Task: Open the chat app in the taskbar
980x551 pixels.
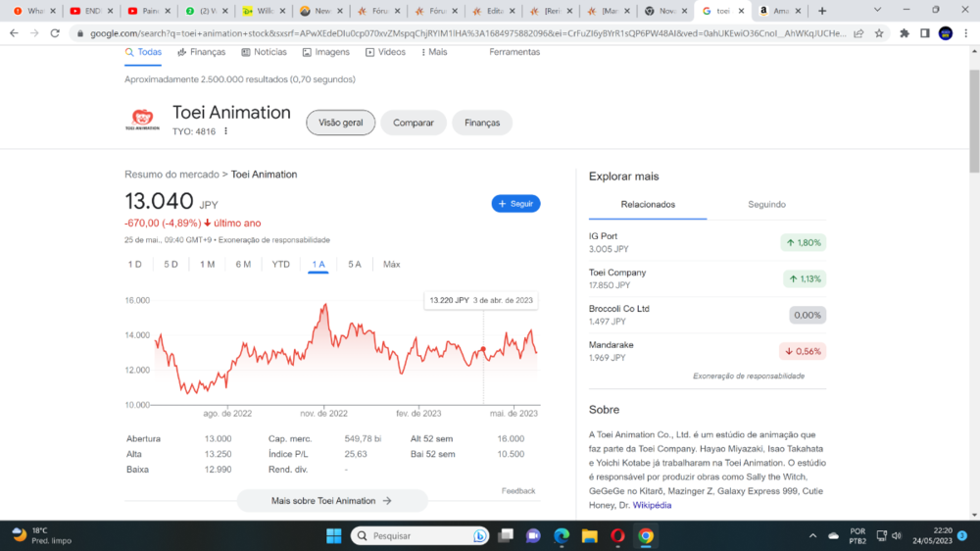Action: (533, 536)
